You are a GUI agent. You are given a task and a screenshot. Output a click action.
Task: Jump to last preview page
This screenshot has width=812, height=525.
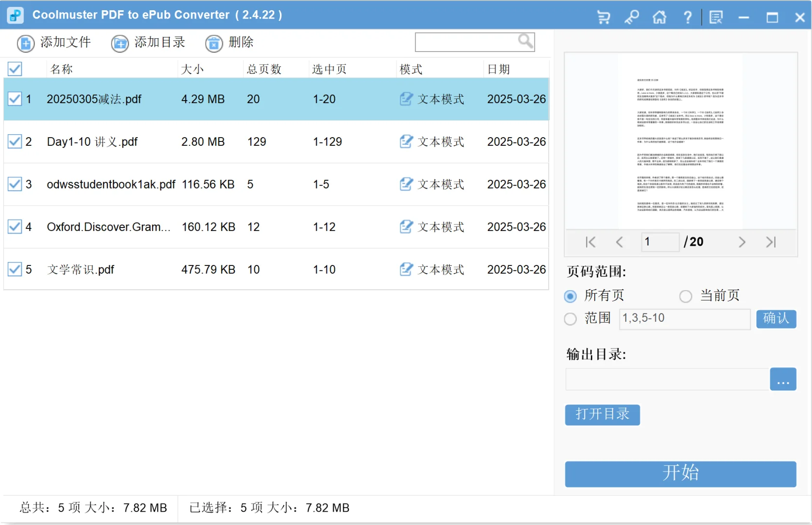pyautogui.click(x=771, y=242)
